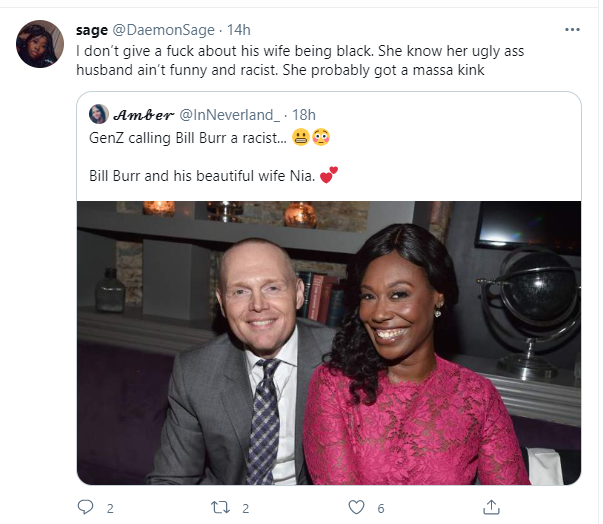Like the tweet with the heart icon
The width and height of the screenshot is (603, 524).
tap(357, 507)
